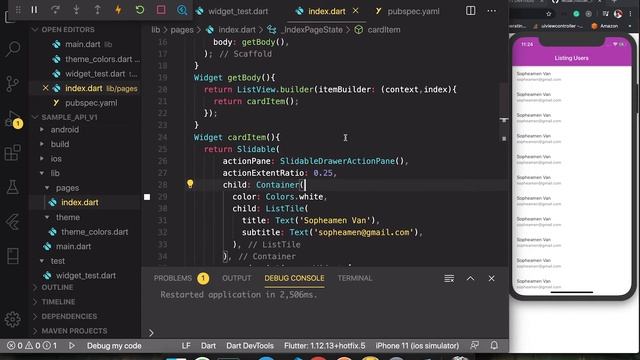The width and height of the screenshot is (640, 360).
Task: Open the Test flask view
Action: pyautogui.click(x=13, y=187)
